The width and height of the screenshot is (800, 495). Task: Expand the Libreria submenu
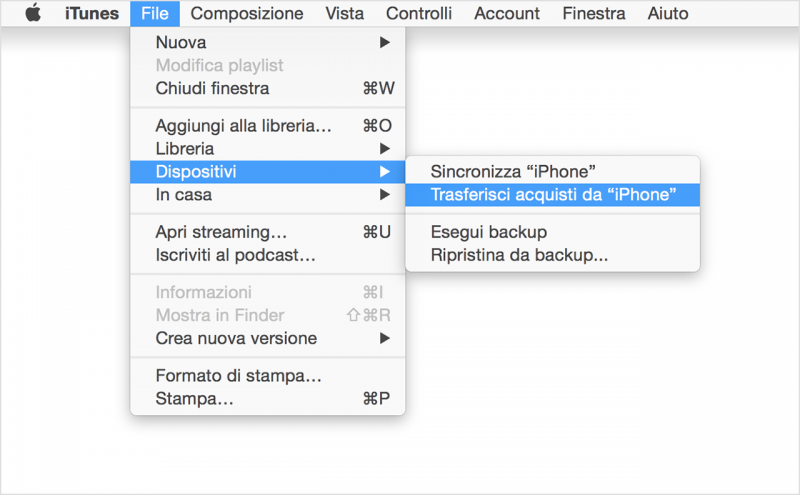(x=268, y=148)
